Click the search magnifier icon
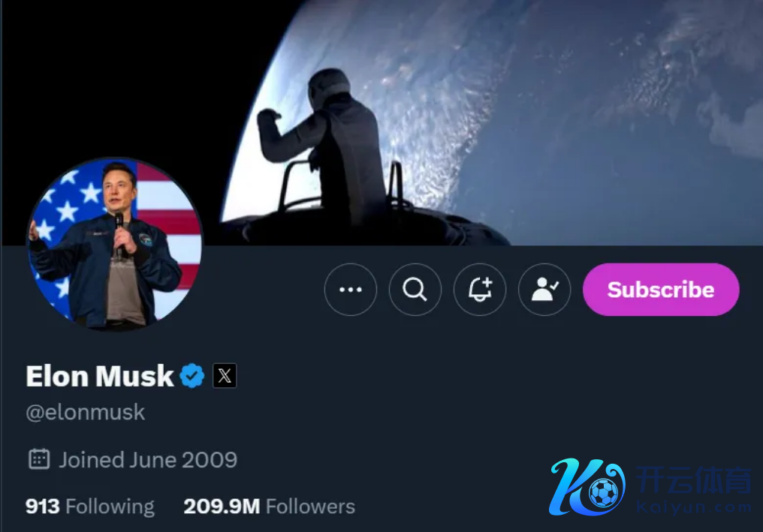 pyautogui.click(x=415, y=290)
